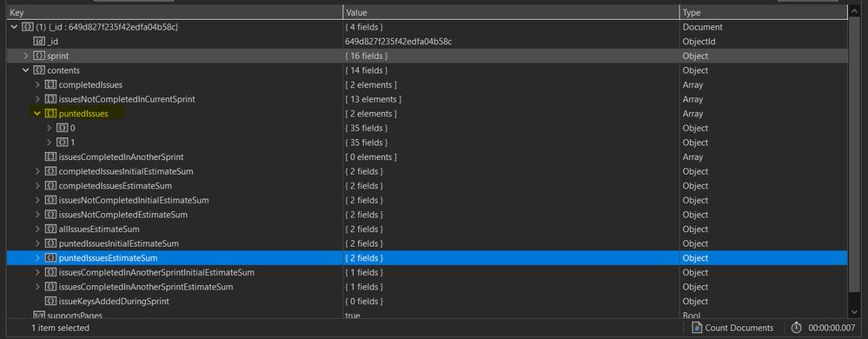Click the supportsPages boolean icon
868x339 pixels.
tap(39, 316)
